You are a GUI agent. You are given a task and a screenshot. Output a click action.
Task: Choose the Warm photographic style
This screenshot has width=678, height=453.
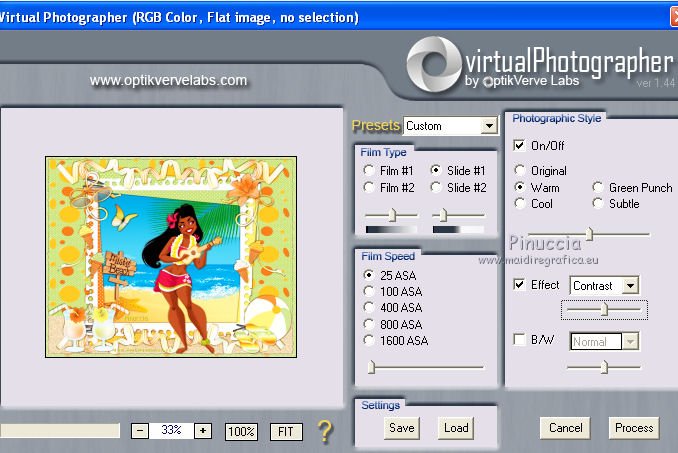[x=520, y=187]
